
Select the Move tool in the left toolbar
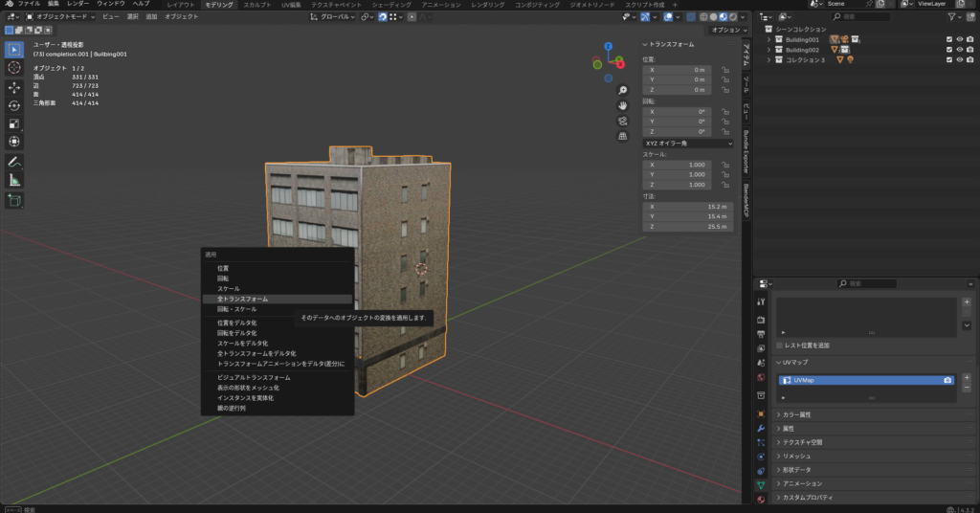[14, 86]
